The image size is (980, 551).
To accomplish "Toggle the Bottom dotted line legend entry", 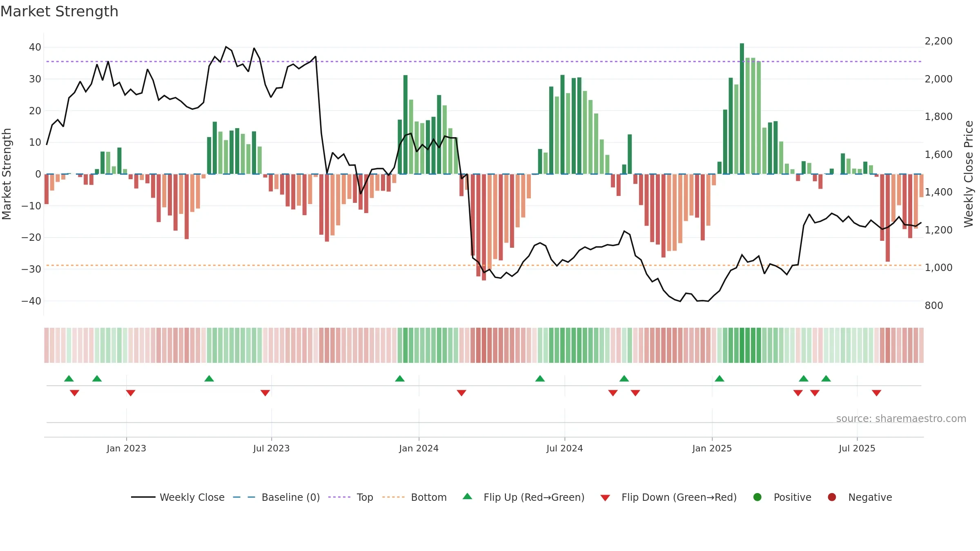I will point(414,497).
